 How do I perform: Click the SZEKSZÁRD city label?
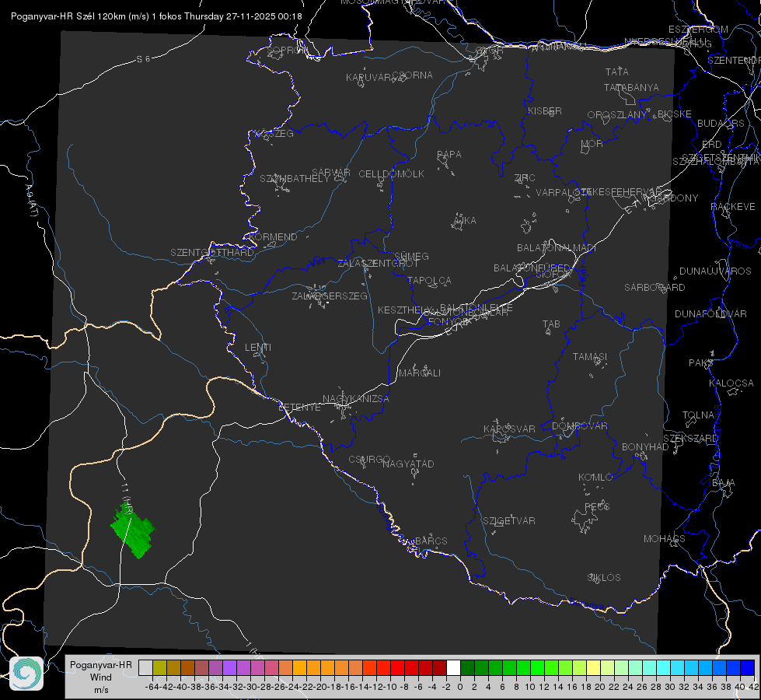click(690, 439)
